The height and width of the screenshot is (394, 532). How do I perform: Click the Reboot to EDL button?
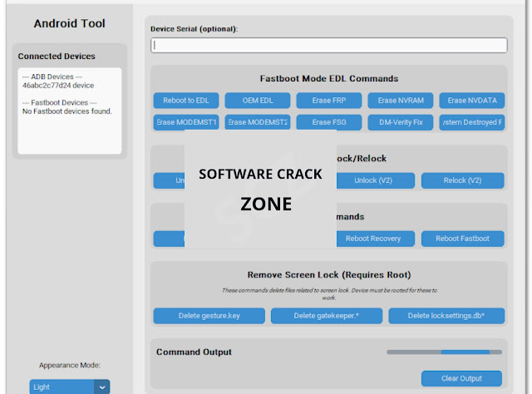click(186, 101)
